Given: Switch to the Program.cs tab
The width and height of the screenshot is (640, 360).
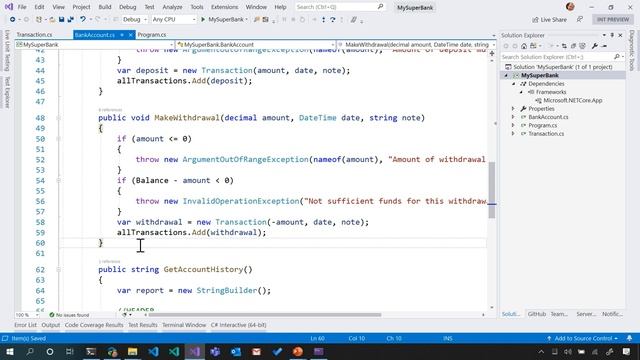Looking at the screenshot, I should tap(151, 35).
